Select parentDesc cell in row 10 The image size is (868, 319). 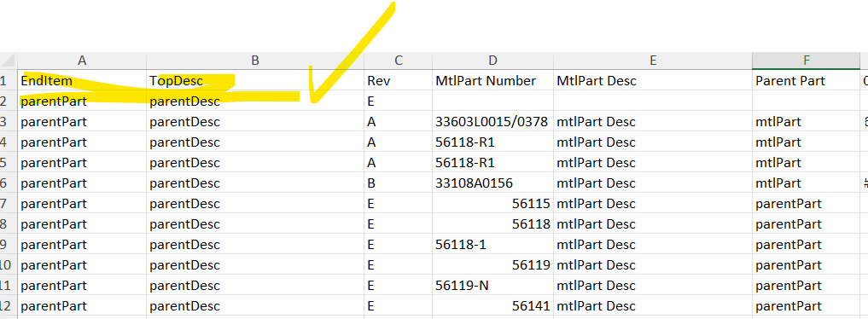click(x=255, y=264)
